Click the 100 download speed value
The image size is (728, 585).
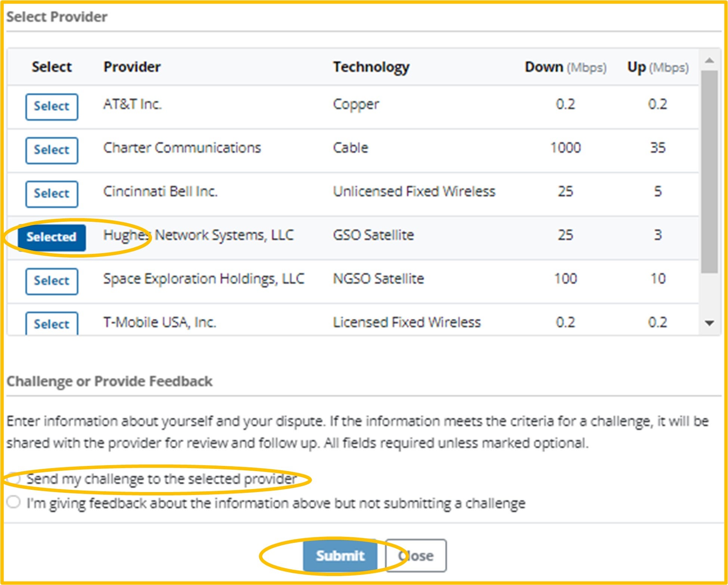[566, 279]
